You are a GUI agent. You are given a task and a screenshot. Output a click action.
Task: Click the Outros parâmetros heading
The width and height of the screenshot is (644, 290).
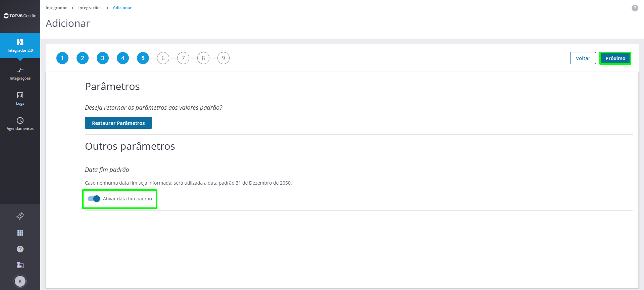[130, 146]
